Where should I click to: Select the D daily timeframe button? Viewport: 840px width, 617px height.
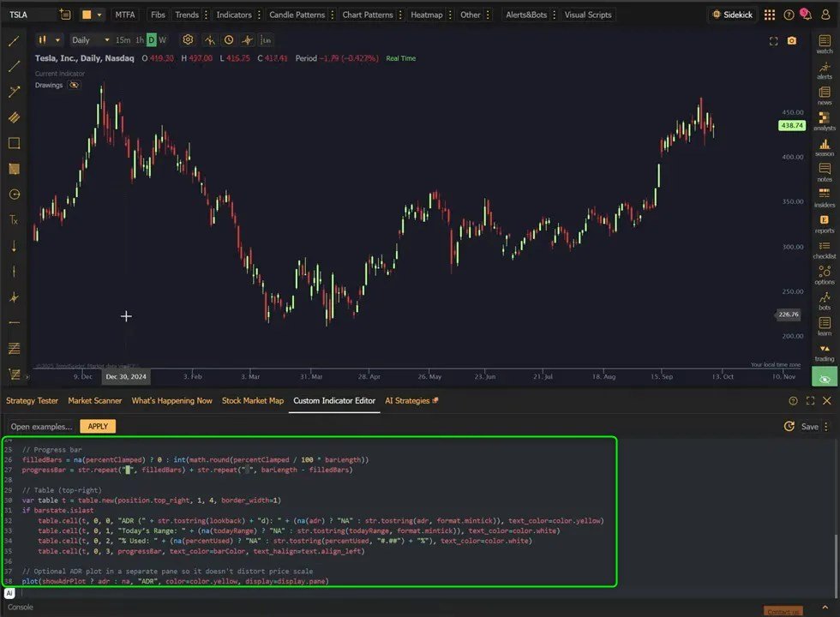152,40
